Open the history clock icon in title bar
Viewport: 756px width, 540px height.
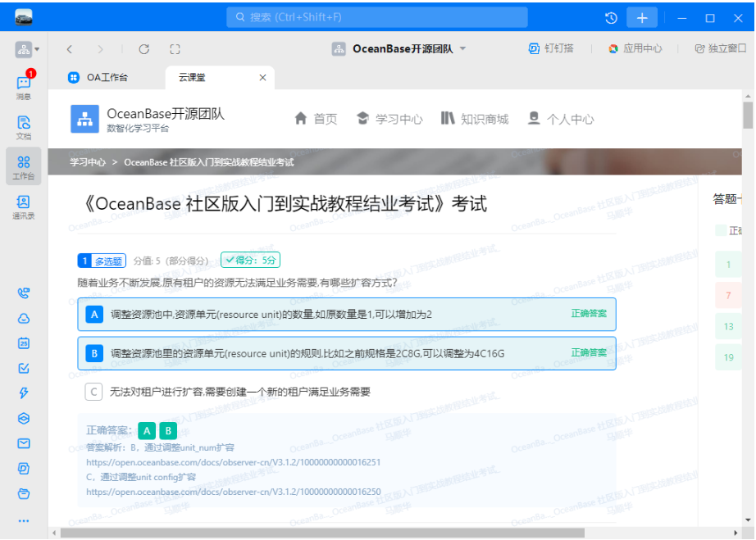tap(611, 18)
